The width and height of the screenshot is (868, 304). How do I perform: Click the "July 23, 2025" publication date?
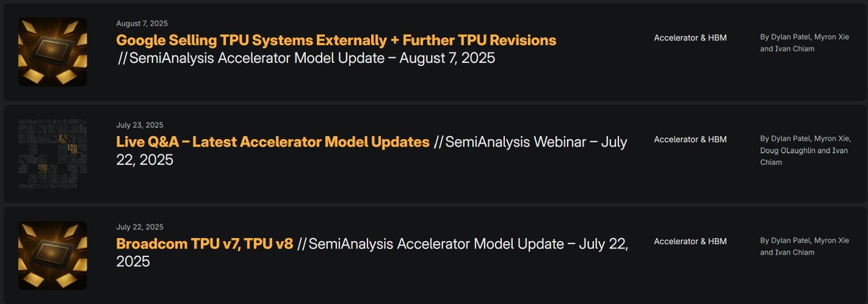pos(140,124)
